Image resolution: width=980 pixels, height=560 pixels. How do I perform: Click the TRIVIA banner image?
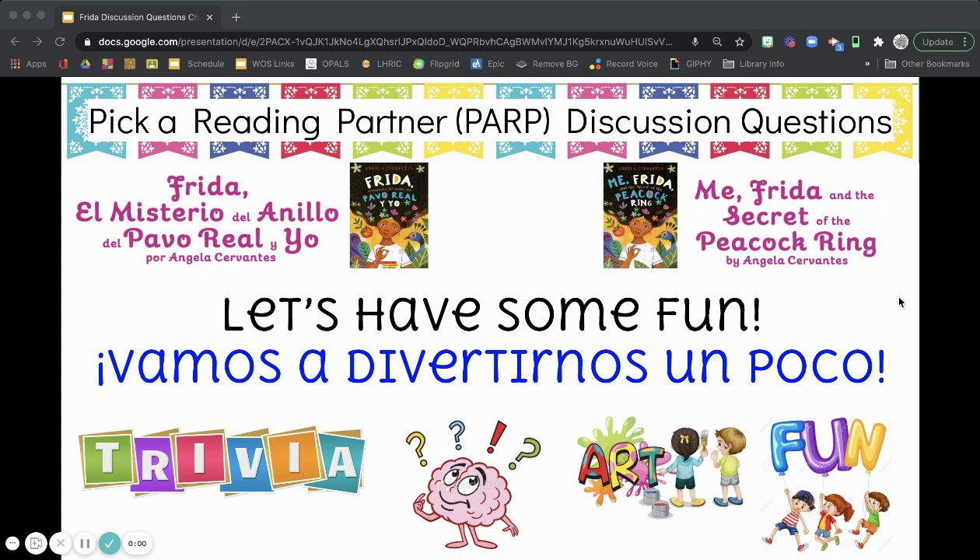click(x=222, y=461)
